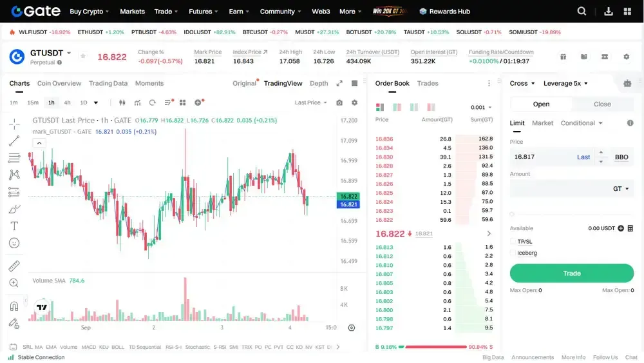Open the apps grid icon in header
Viewport: 644px width, 363px height.
click(627, 12)
